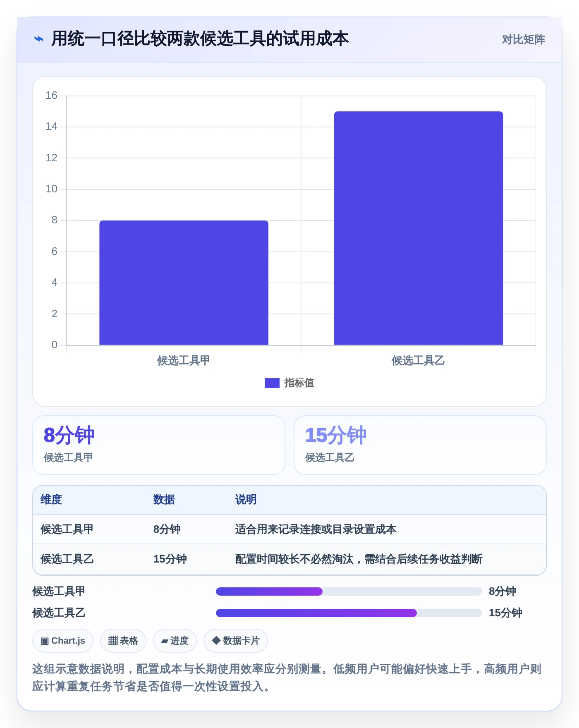
Task: Click the blue lightning icon beside the title
Action: [x=39, y=39]
